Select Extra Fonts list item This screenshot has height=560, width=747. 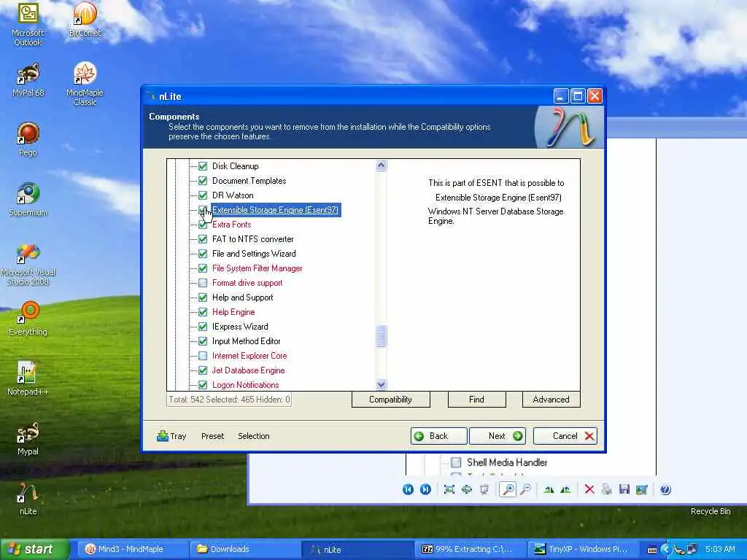(x=231, y=225)
